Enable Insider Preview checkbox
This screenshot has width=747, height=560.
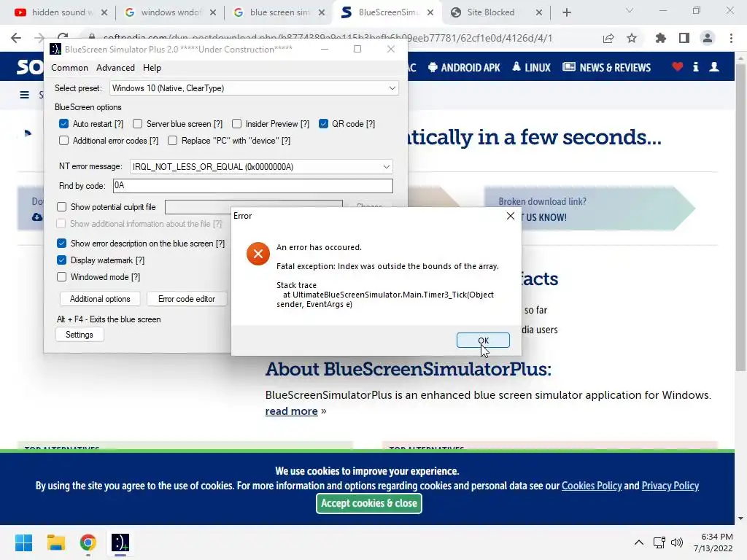point(237,124)
